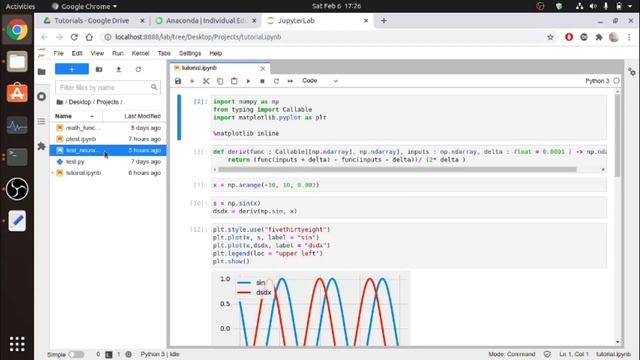Select tutorial.ipynb in the file browser
The image size is (640, 360).
(x=108, y=173)
